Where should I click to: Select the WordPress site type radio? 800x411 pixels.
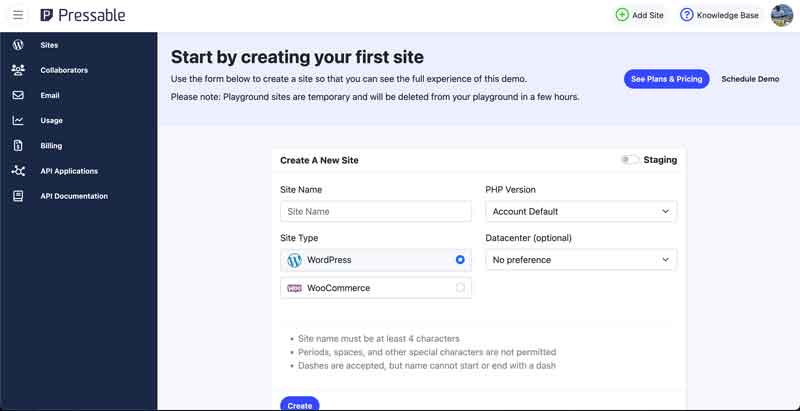(460, 260)
